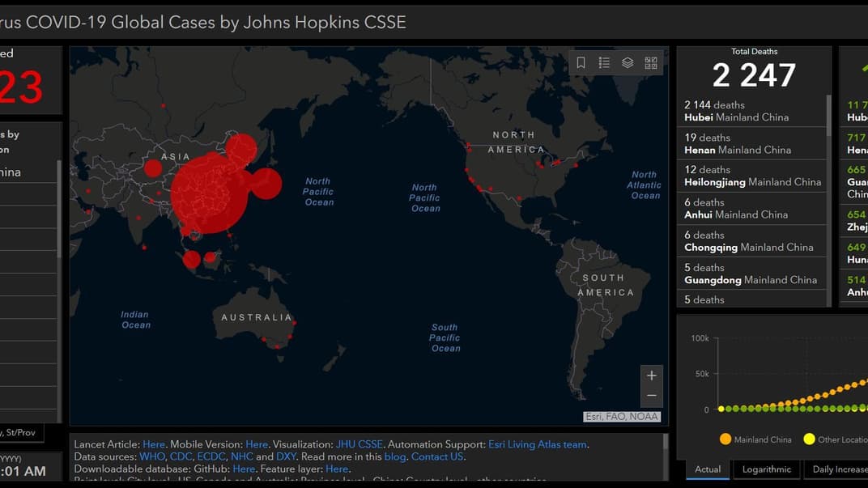Open the Daily Increase tab
868x488 pixels.
tap(839, 469)
